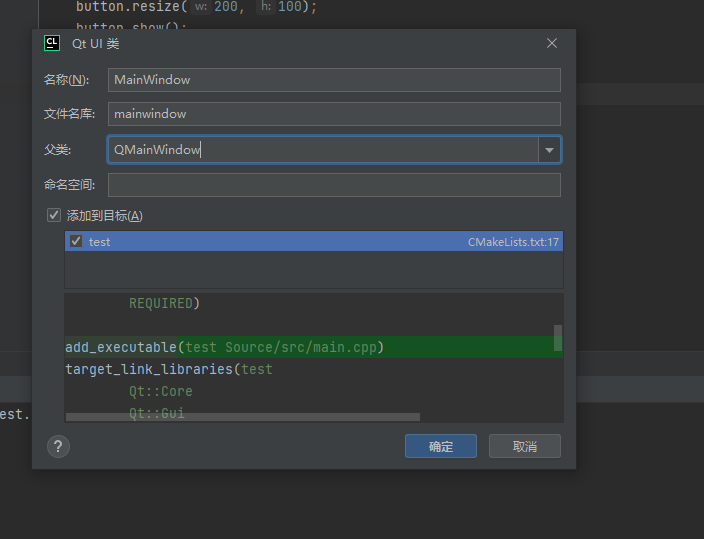The height and width of the screenshot is (539, 704).
Task: Click the CLion logo icon in dialog title
Action: [52, 43]
